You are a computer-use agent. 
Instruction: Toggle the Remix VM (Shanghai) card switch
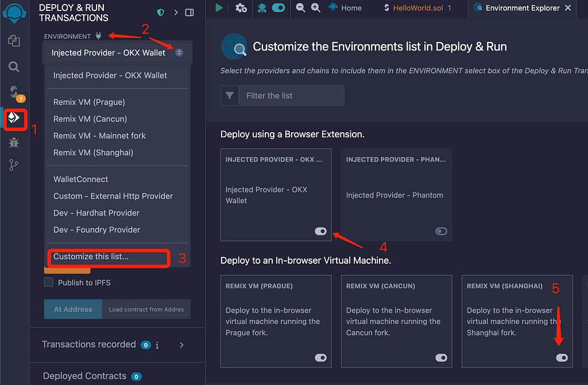(562, 357)
